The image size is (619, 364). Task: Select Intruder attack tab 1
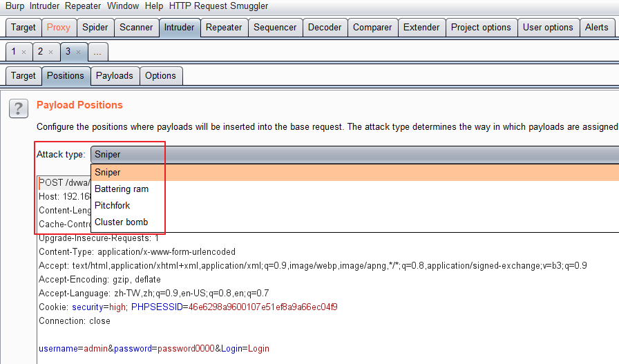14,52
